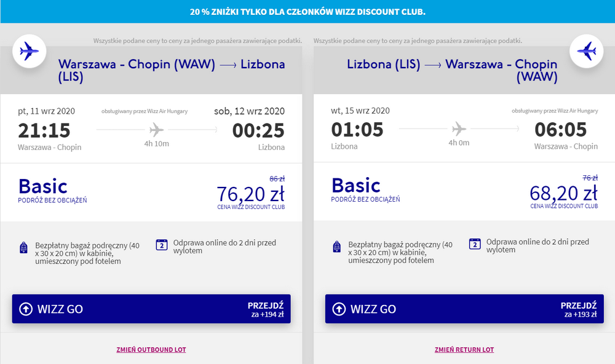Click the Lizbona to Warszawa - Chopin route header
Screen dimensions: 615x364
pyautogui.click(x=452, y=70)
